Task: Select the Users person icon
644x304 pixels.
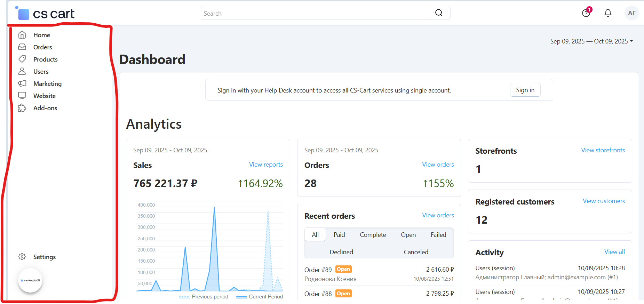Action: click(22, 71)
